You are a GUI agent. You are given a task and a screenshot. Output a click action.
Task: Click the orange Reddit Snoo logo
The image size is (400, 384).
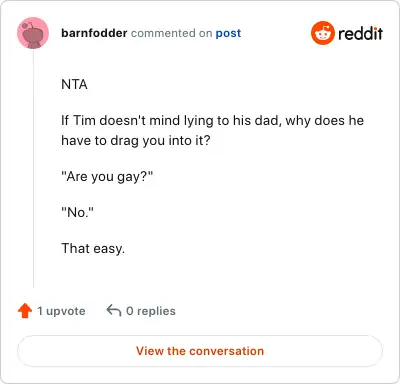pos(322,33)
